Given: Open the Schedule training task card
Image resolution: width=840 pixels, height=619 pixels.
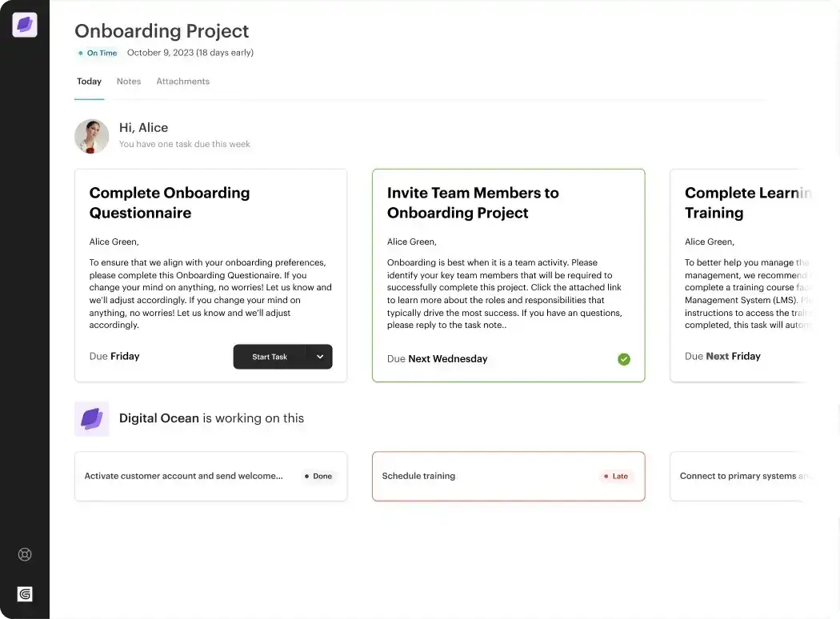Looking at the screenshot, I should pos(508,476).
